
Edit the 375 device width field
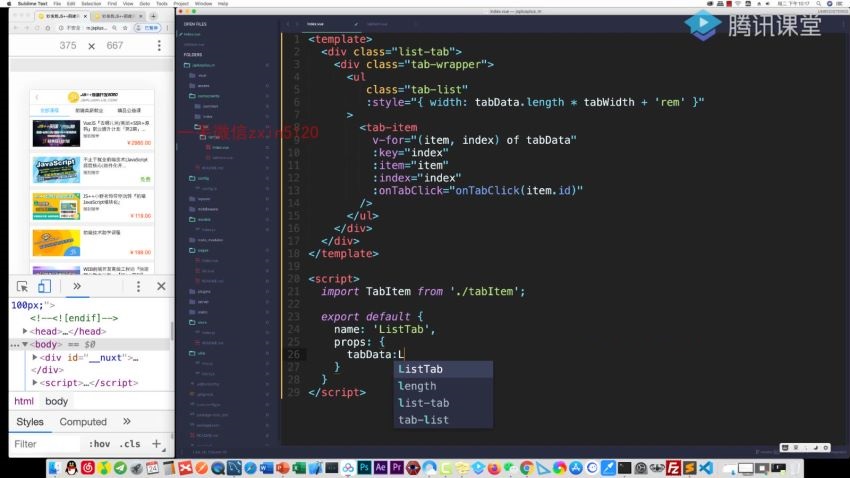[x=68, y=46]
